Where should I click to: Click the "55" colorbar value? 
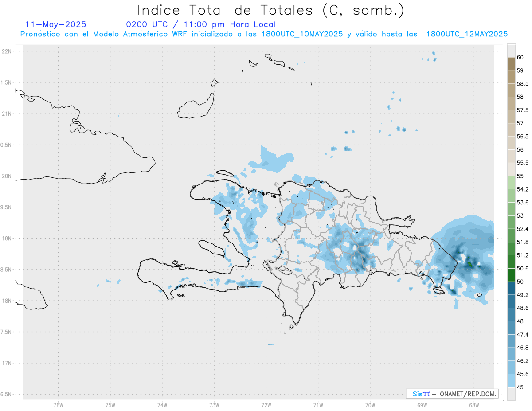pos(520,176)
